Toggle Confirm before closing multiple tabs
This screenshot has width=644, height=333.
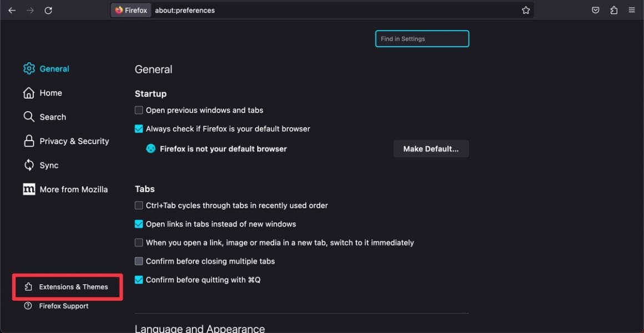[139, 261]
